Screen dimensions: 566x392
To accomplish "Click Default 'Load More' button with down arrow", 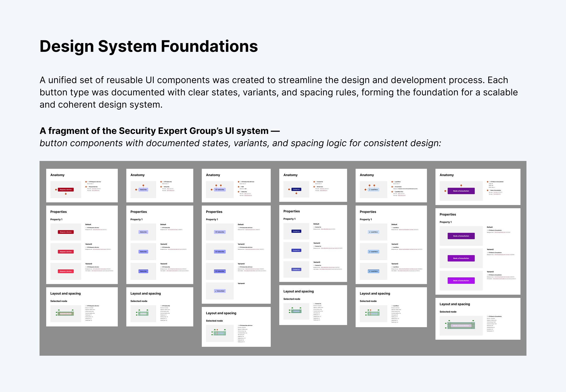I will [x=374, y=232].
